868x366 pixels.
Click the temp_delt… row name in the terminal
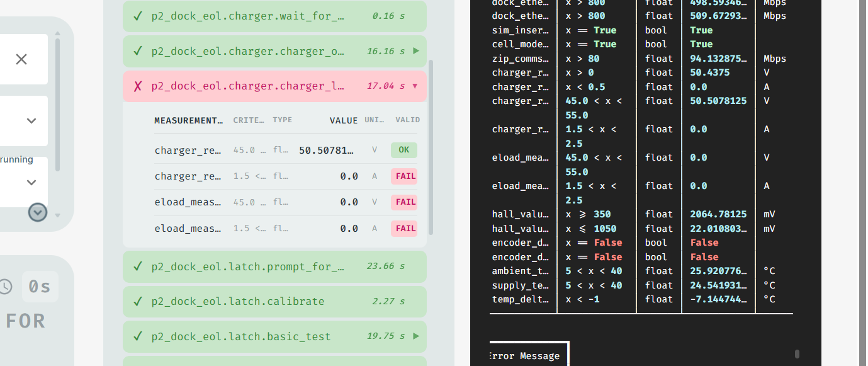coord(520,299)
